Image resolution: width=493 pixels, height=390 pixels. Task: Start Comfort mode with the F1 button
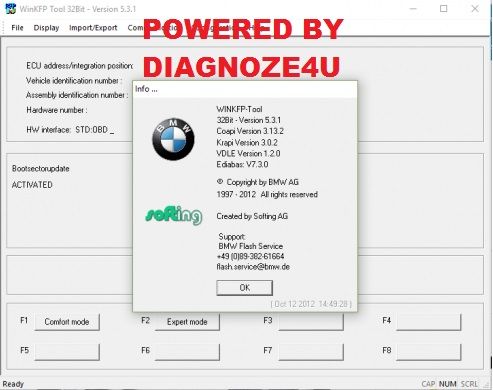coord(67,322)
